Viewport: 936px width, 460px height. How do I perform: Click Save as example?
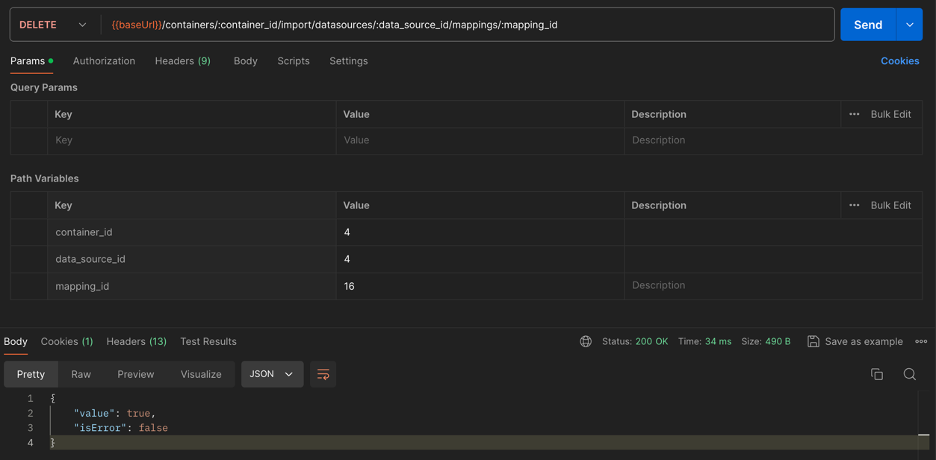(855, 341)
